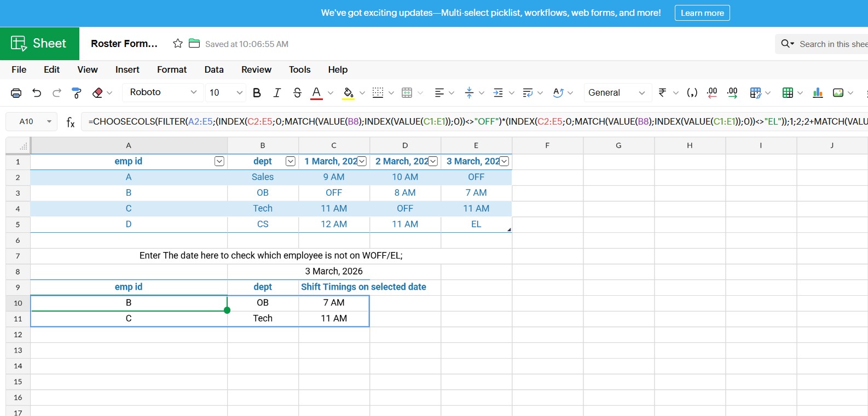Expand the General number format dropdown

pos(617,93)
